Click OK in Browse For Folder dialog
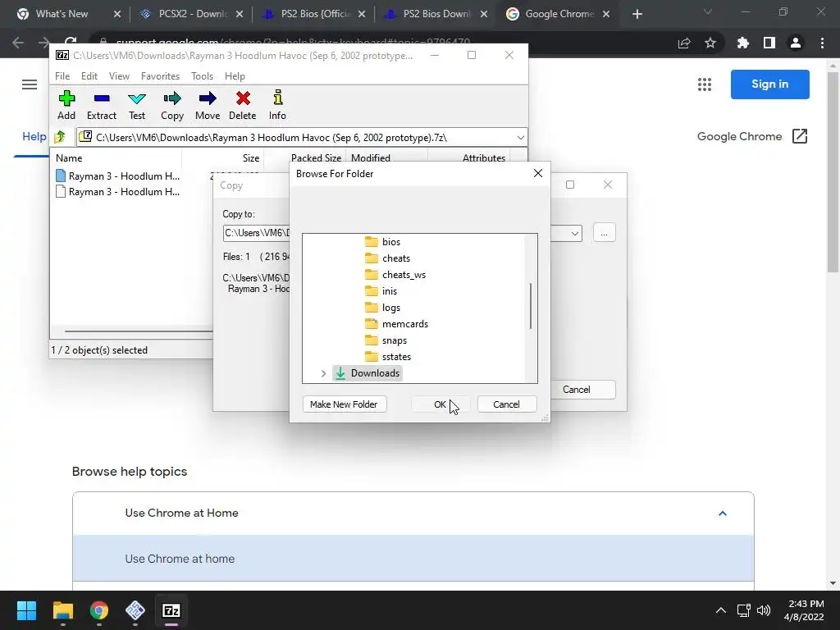Viewport: 840px width, 630px height. [440, 404]
